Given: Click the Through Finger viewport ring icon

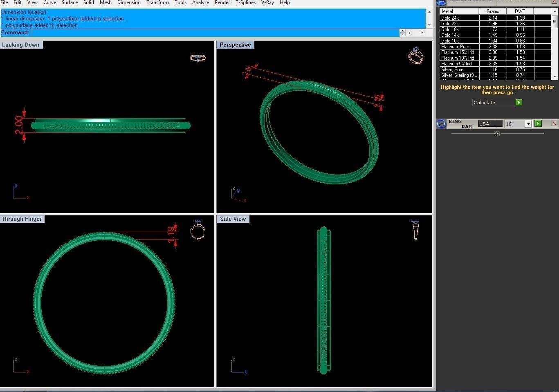Looking at the screenshot, I should coord(198,230).
